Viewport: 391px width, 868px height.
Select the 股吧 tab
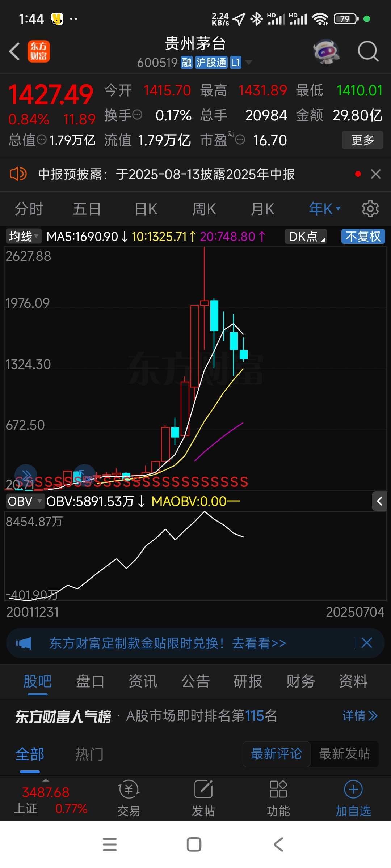pyautogui.click(x=38, y=681)
